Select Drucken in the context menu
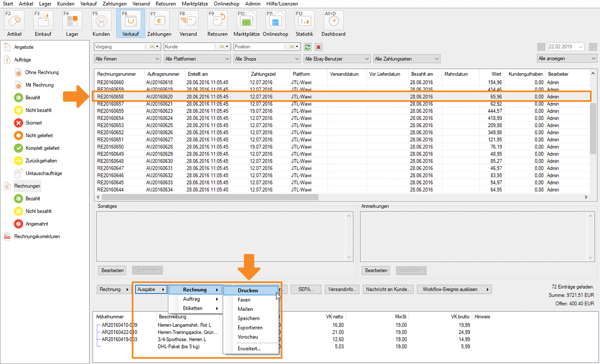 (248, 290)
